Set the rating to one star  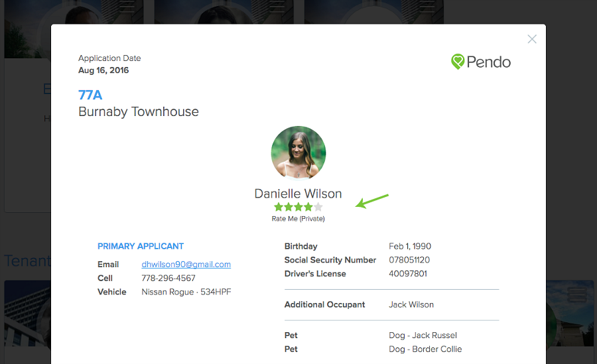[279, 207]
